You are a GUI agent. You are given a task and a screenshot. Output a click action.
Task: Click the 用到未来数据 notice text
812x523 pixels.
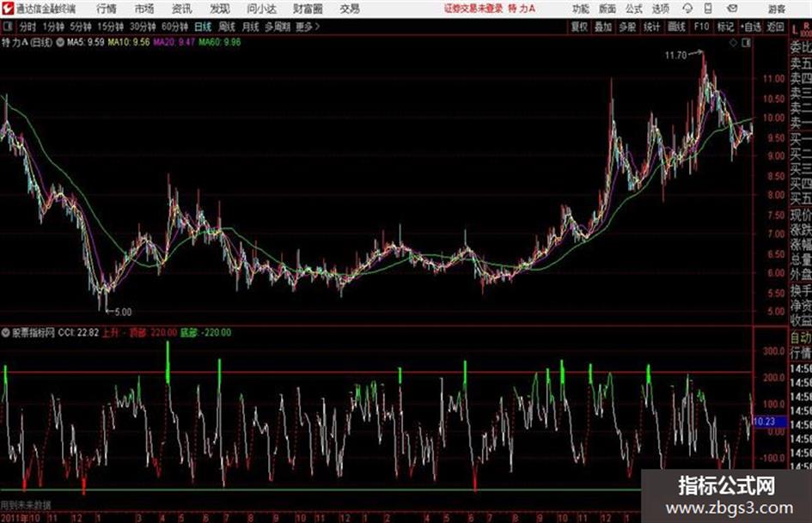pos(26,505)
